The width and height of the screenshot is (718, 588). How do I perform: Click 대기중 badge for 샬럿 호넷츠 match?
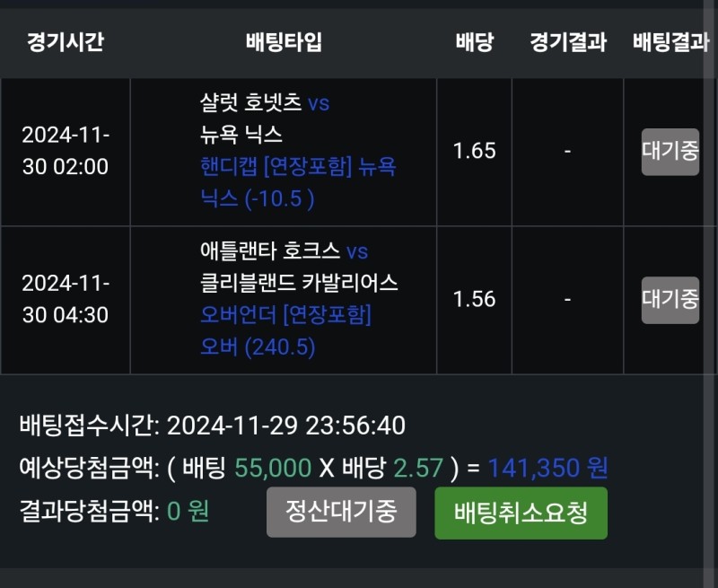click(x=670, y=151)
